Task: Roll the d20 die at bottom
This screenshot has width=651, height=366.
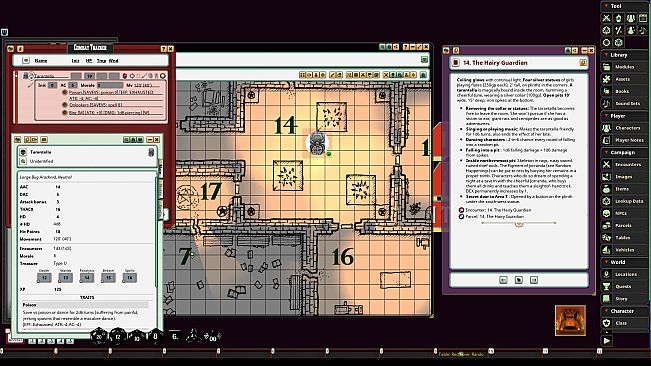Action: pos(99,337)
